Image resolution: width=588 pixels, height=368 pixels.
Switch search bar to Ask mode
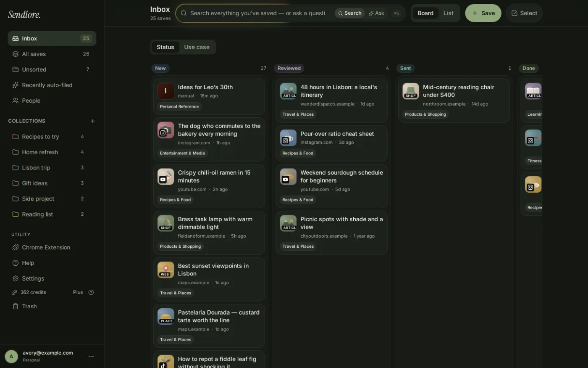point(376,13)
